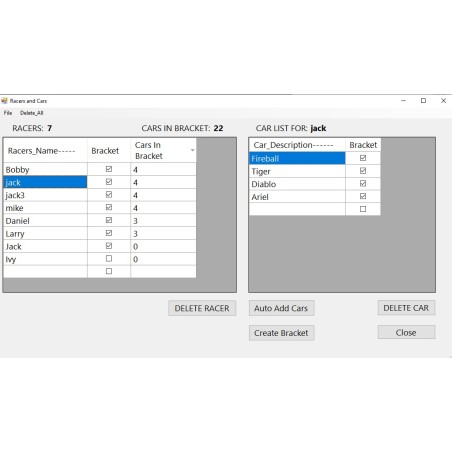Image resolution: width=452 pixels, height=452 pixels.
Task: Select the Fireball car row
Action: click(297, 158)
